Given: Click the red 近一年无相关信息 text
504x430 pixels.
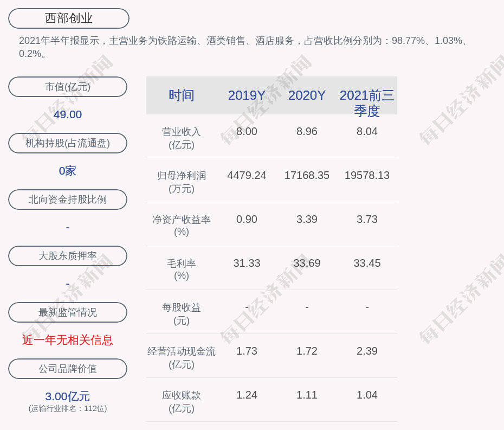Looking at the screenshot, I should pyautogui.click(x=68, y=340).
